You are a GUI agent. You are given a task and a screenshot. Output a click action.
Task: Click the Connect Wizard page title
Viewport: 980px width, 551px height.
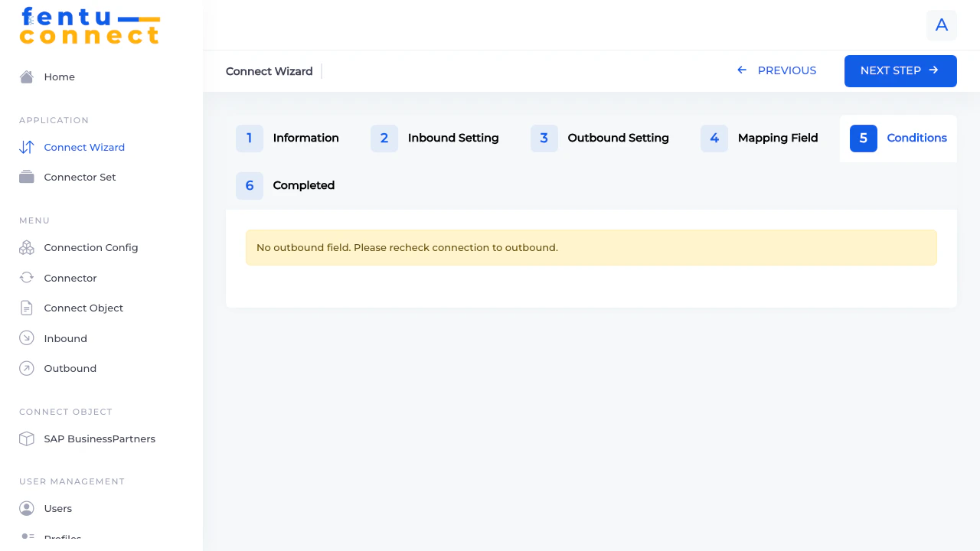click(x=269, y=71)
